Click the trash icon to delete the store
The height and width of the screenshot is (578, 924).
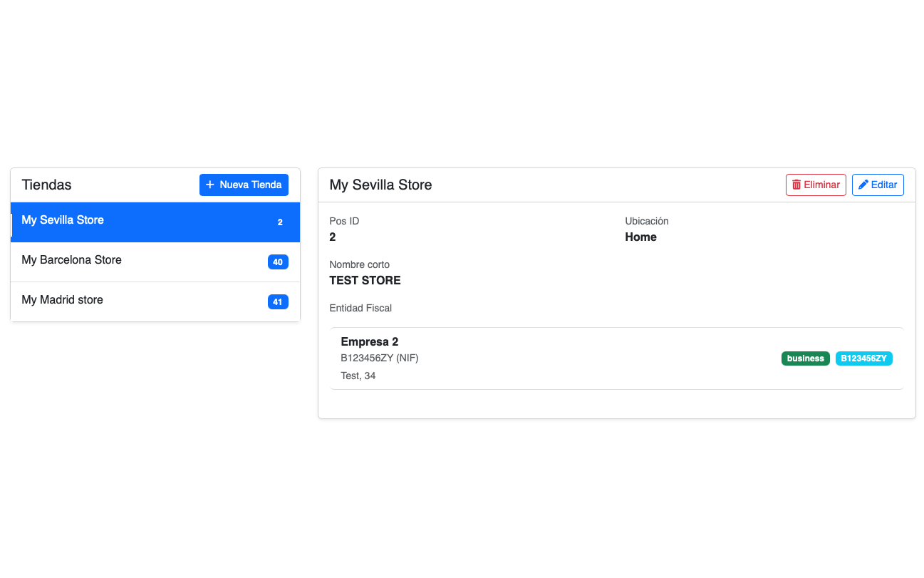click(x=796, y=185)
